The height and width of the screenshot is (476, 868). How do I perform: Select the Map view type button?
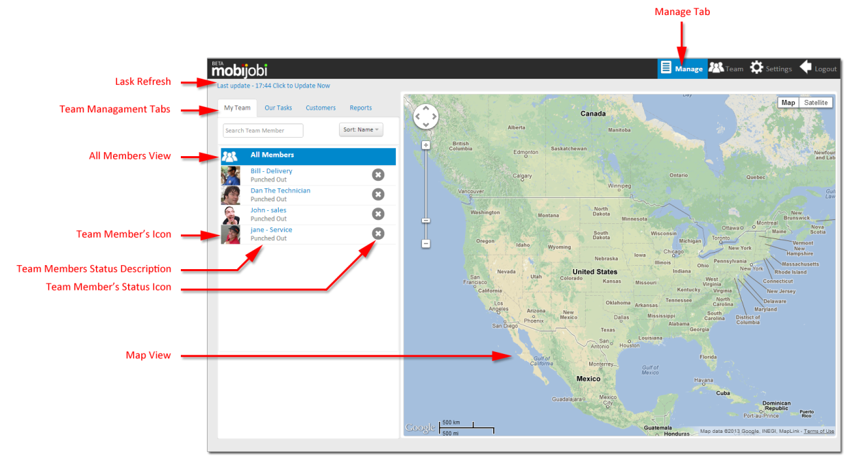pyautogui.click(x=789, y=103)
